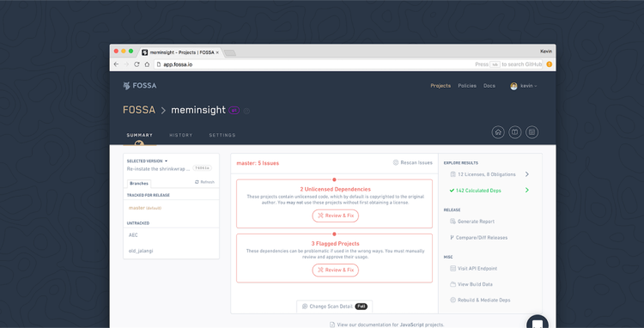Image resolution: width=644 pixels, height=328 pixels.
Task: Click the Generate Report icon
Action: (x=453, y=222)
